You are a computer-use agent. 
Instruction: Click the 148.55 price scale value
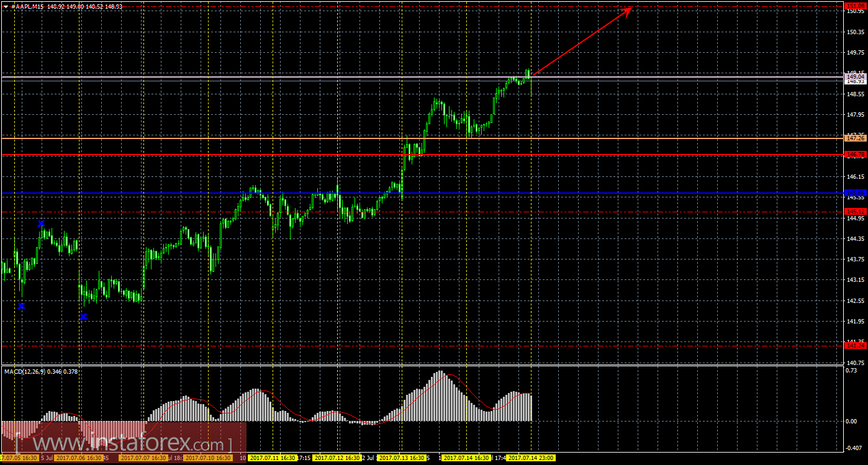[855, 94]
